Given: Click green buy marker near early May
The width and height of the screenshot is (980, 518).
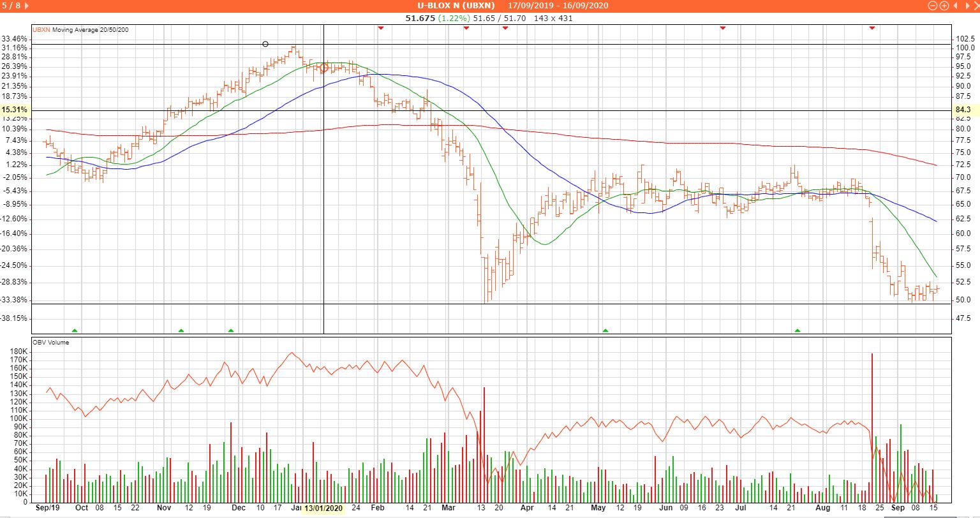Looking at the screenshot, I should click(605, 330).
